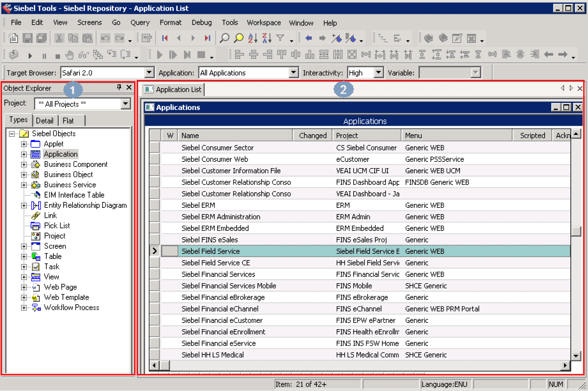Open the Interactivity dropdown
Screen dimensions: 588x391
coord(378,72)
